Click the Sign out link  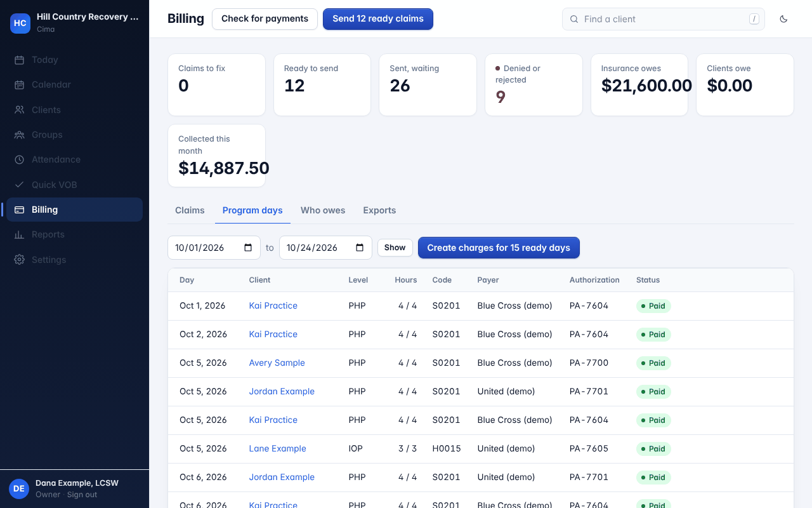pyautogui.click(x=82, y=495)
